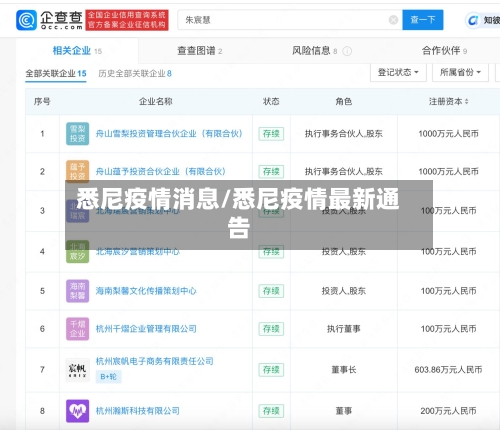The height and width of the screenshot is (430, 500).
Task: Switch to the 合作伙伴 tab
Action: point(444,51)
